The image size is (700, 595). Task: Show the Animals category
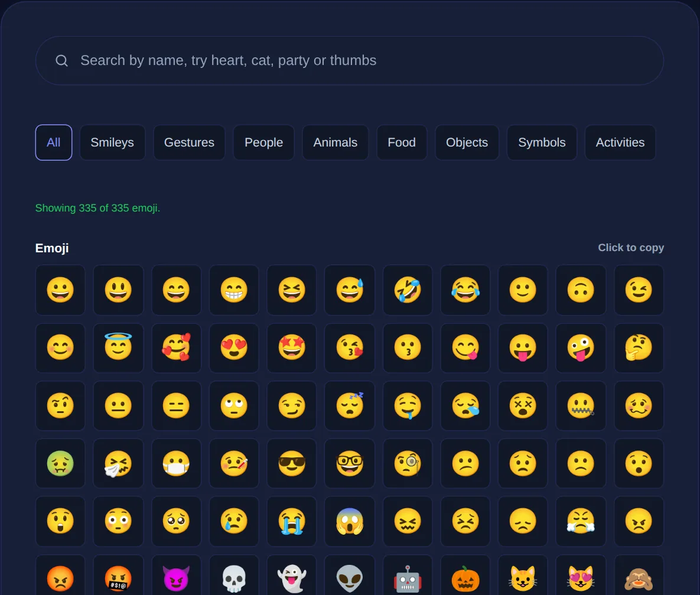coord(336,142)
